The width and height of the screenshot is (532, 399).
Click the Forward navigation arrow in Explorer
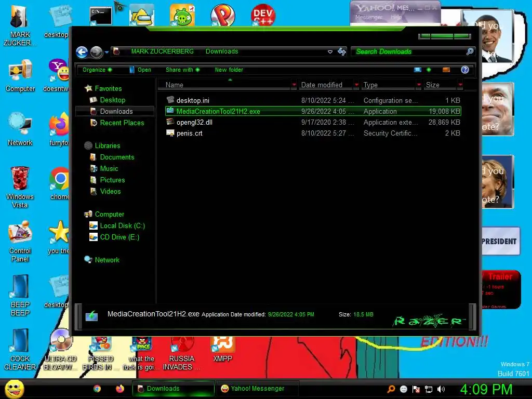point(96,52)
